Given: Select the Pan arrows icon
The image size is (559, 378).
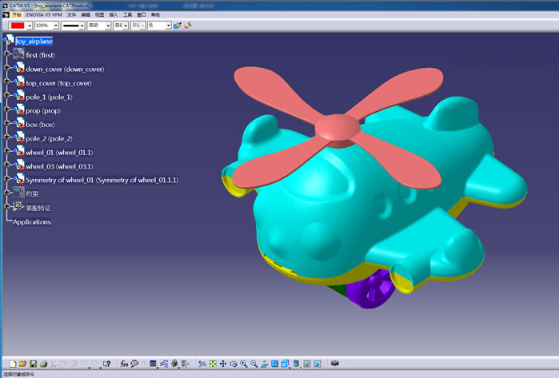Looking at the screenshot, I should pyautogui.click(x=223, y=364).
